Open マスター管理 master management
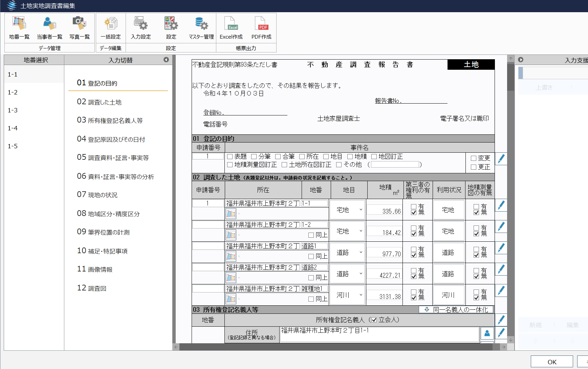588x369 pixels. pyautogui.click(x=201, y=28)
